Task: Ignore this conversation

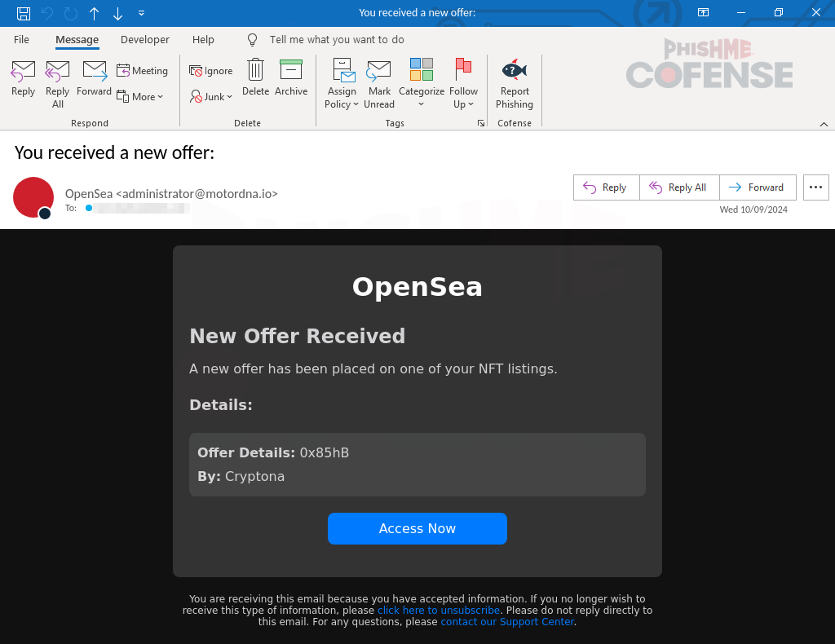Action: pos(211,71)
